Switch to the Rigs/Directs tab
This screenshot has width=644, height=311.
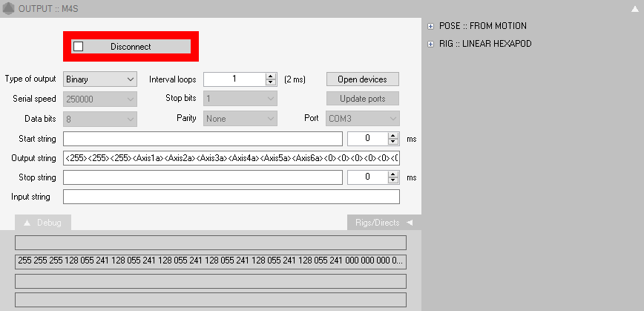click(384, 223)
